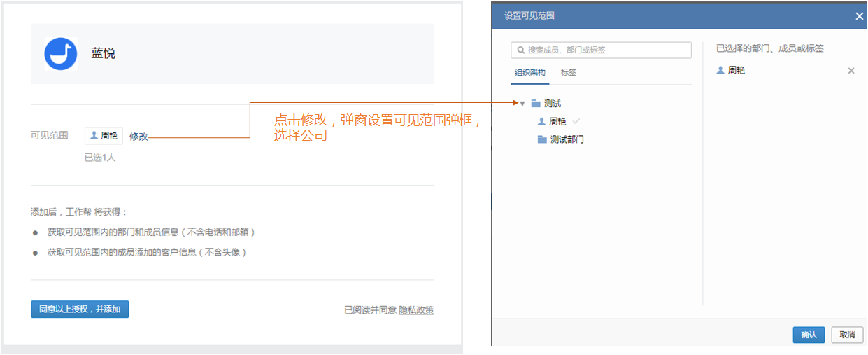Switch to the 组织架构 tab
The width and height of the screenshot is (868, 355).
pos(530,72)
